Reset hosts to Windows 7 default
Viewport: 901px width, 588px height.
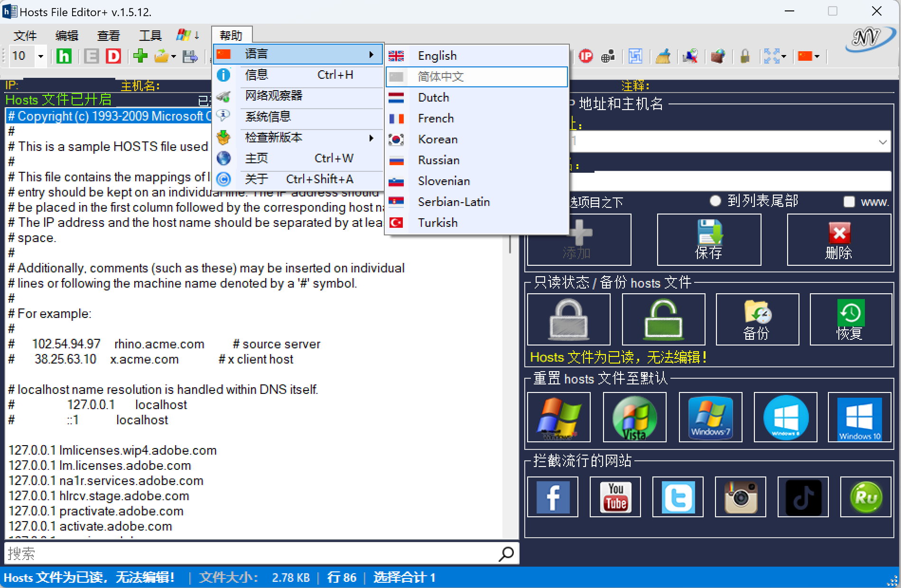tap(710, 417)
